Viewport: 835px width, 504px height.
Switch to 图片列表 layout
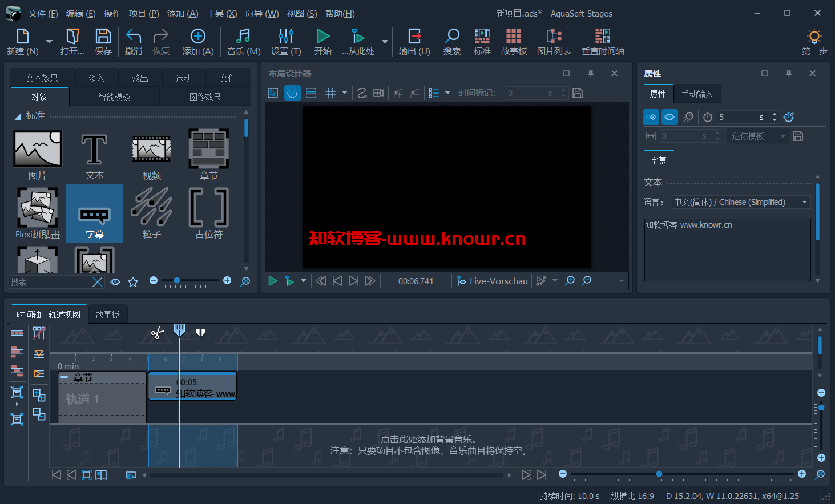coord(554,42)
